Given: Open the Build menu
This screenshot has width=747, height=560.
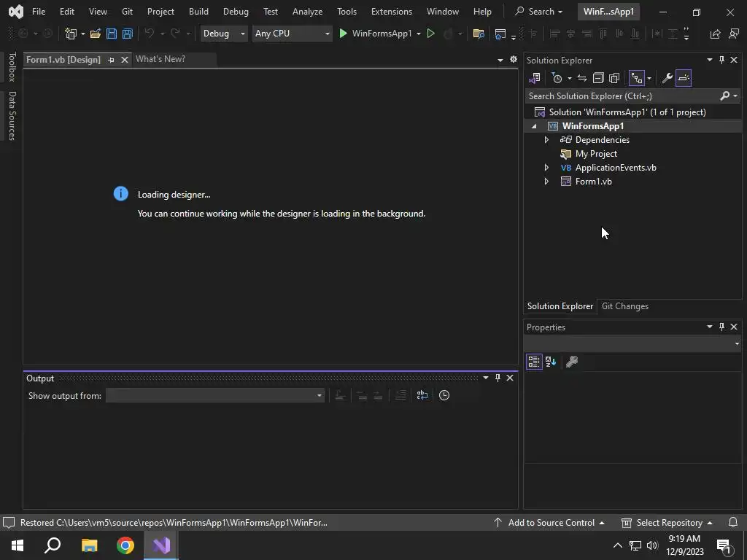Looking at the screenshot, I should 198,12.
